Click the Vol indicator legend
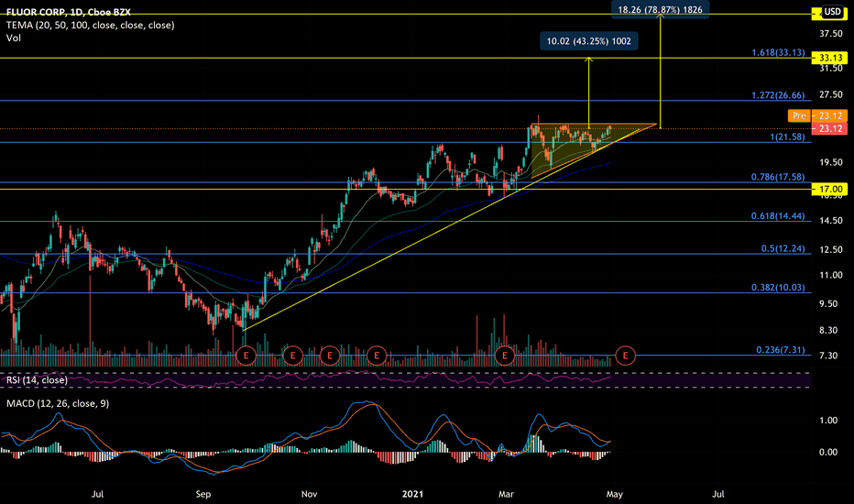854x504 pixels. click(14, 38)
